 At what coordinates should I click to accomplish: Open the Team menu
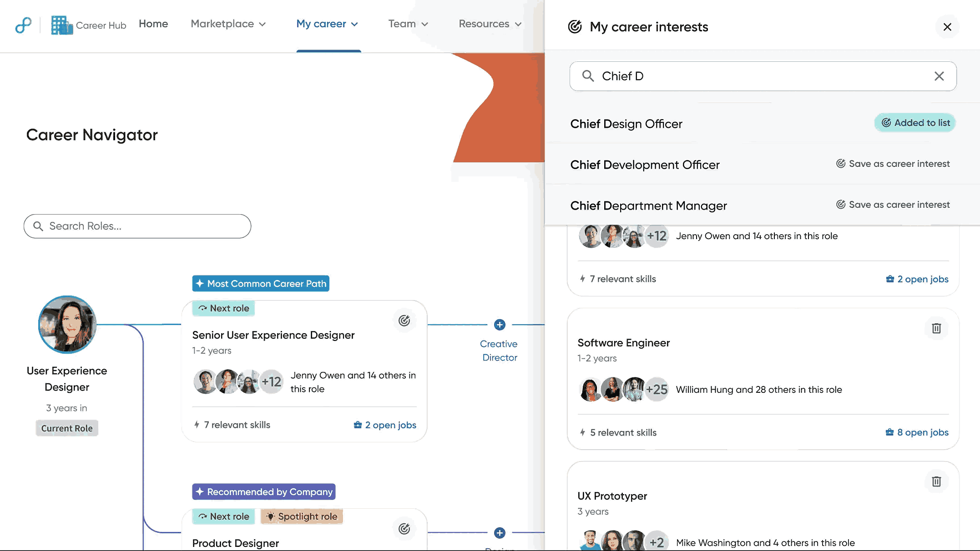coord(408,24)
